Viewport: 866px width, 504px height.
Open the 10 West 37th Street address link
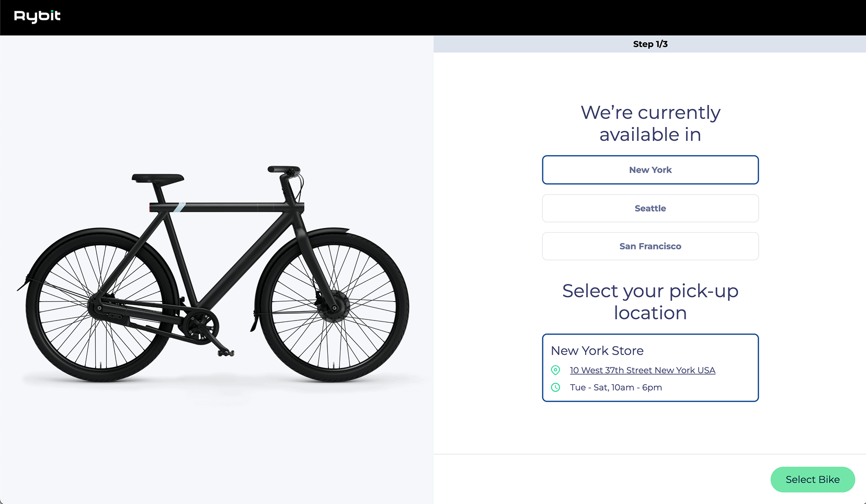coord(642,370)
